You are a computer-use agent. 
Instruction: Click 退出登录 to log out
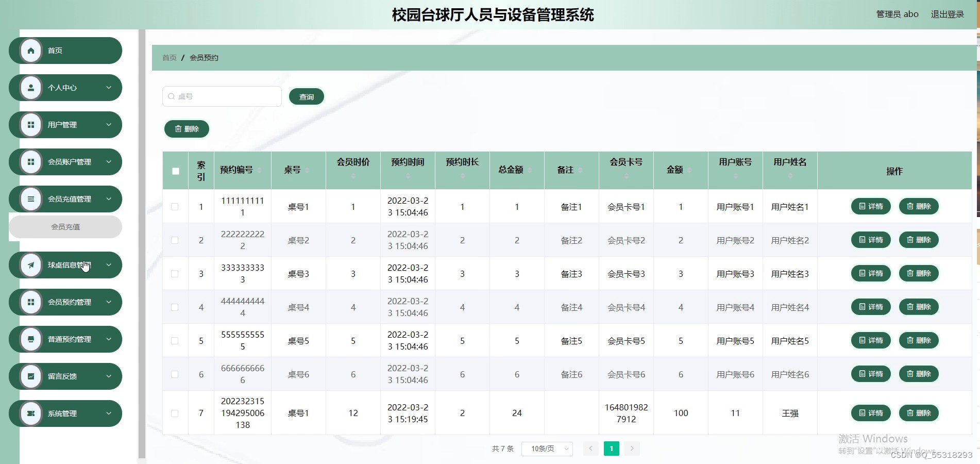(947, 14)
